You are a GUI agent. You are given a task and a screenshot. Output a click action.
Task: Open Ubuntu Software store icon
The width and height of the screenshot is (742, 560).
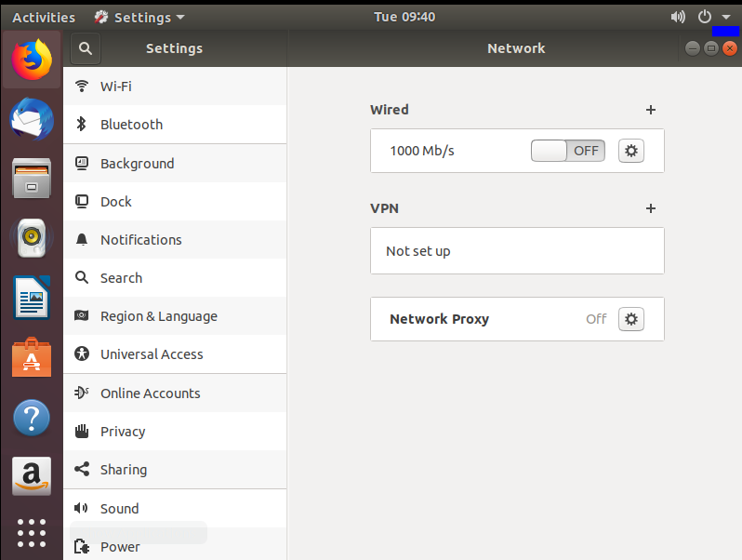(x=32, y=357)
